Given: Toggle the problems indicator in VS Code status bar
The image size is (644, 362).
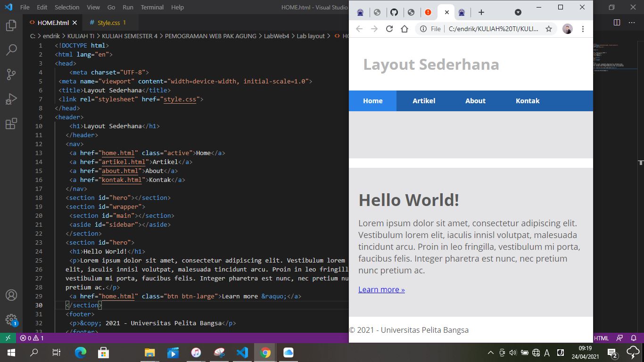Looking at the screenshot, I should 31,338.
